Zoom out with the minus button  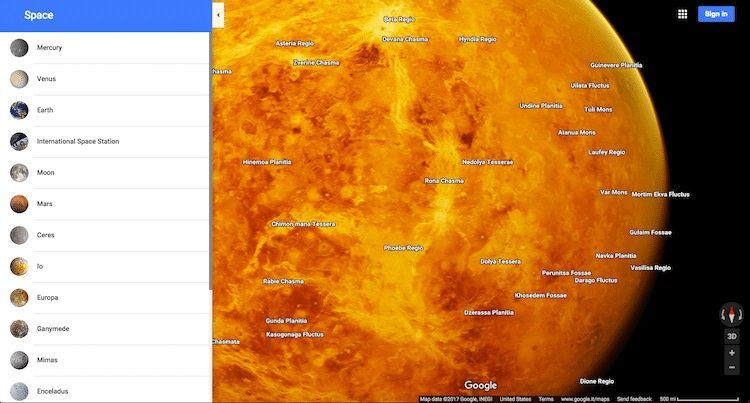pyautogui.click(x=732, y=368)
